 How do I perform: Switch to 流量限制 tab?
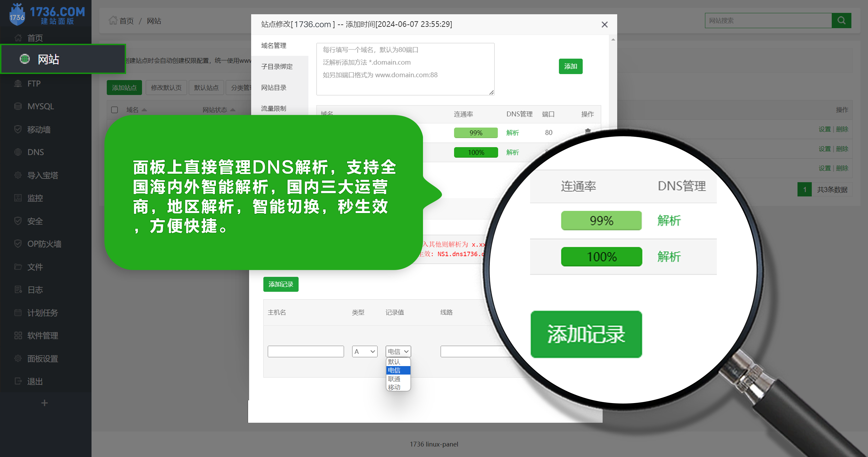[280, 108]
